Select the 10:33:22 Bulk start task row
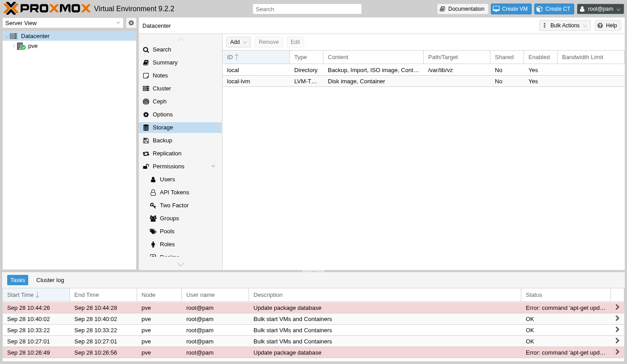The height and width of the screenshot is (364, 627). [313, 330]
